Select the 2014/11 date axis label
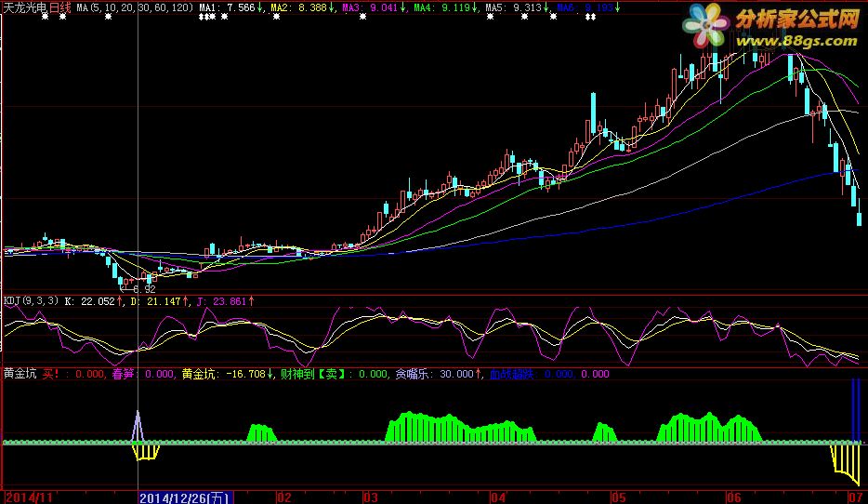Screen dimensions: 868x504 [29, 497]
